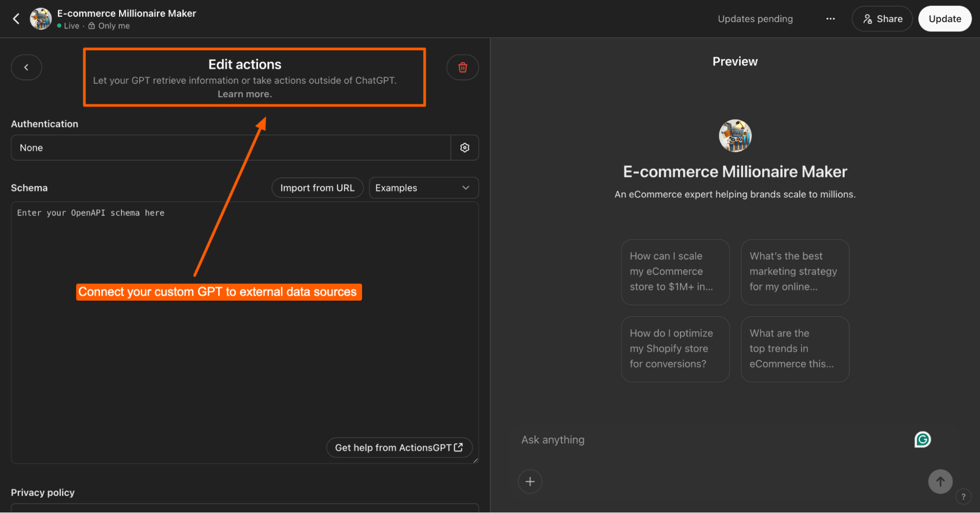Click the 'Schema' label
Image resolution: width=980 pixels, height=513 pixels.
point(29,188)
